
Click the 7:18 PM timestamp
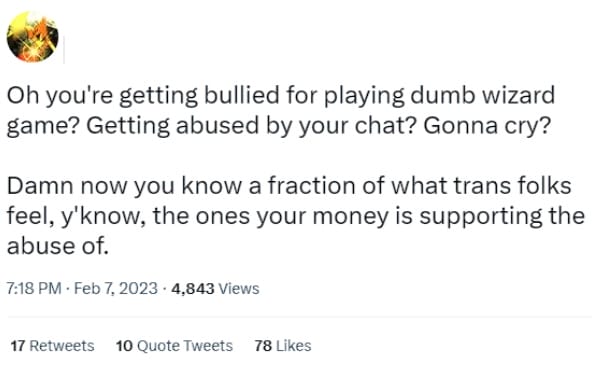pos(34,288)
